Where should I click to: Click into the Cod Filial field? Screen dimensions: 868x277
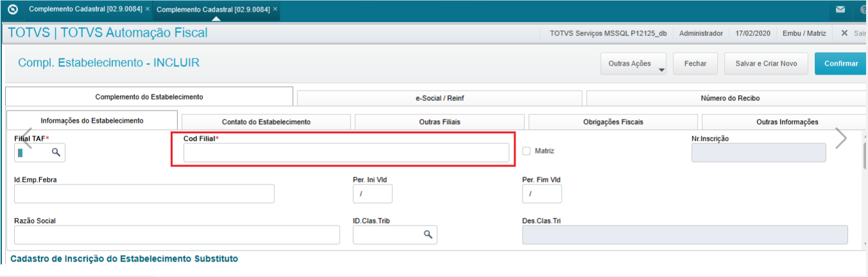coord(346,152)
